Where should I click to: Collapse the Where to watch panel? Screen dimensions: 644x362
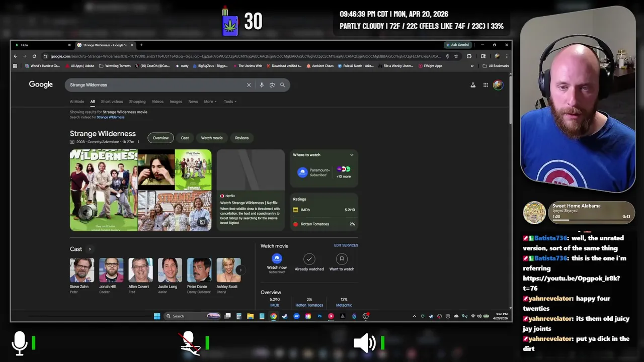352,155
